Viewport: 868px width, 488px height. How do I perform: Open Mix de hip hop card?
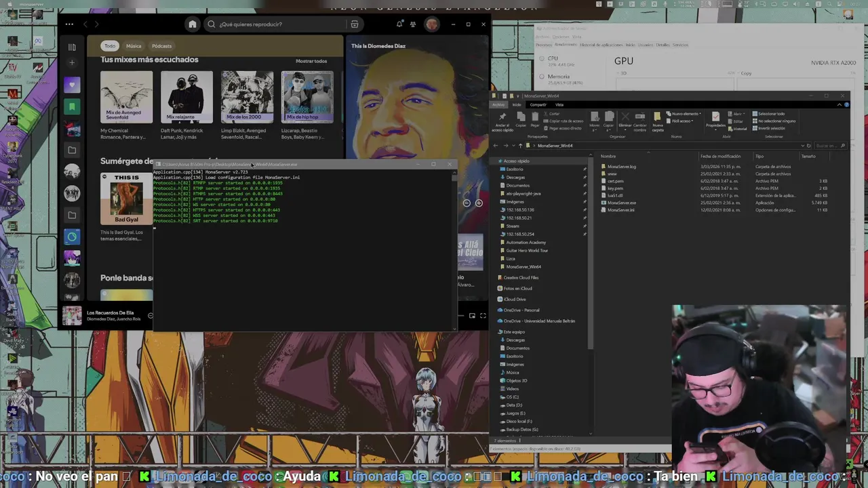click(307, 106)
